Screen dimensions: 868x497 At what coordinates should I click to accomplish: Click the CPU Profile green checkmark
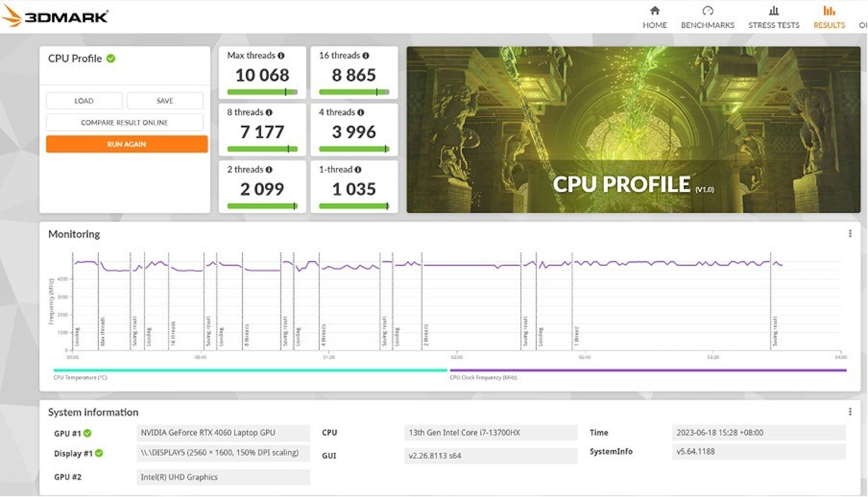[x=111, y=58]
